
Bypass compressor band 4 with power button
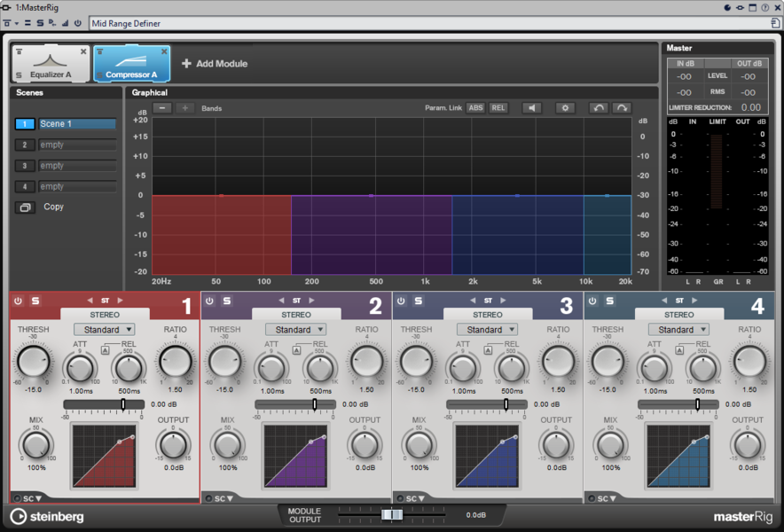[592, 301]
